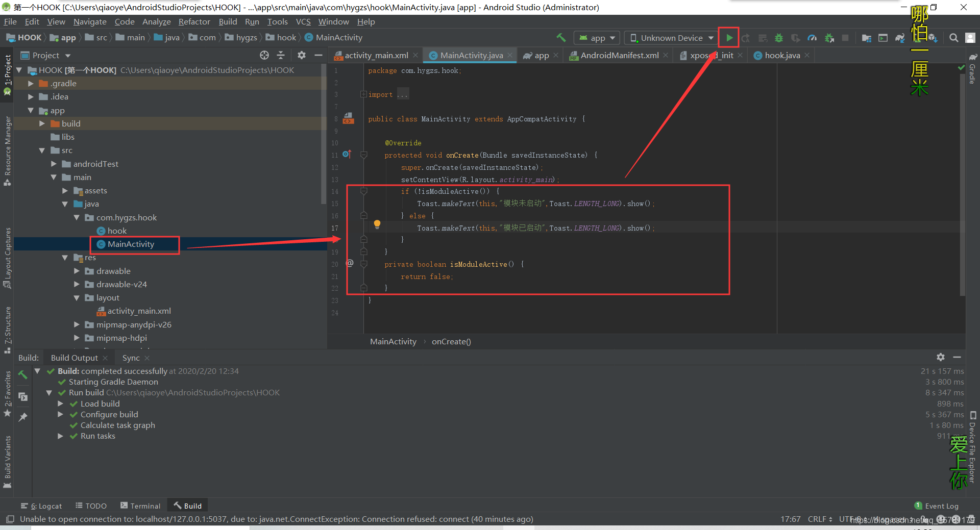Click the pin icon in Build panel
Image resolution: width=980 pixels, height=530 pixels.
click(22, 417)
